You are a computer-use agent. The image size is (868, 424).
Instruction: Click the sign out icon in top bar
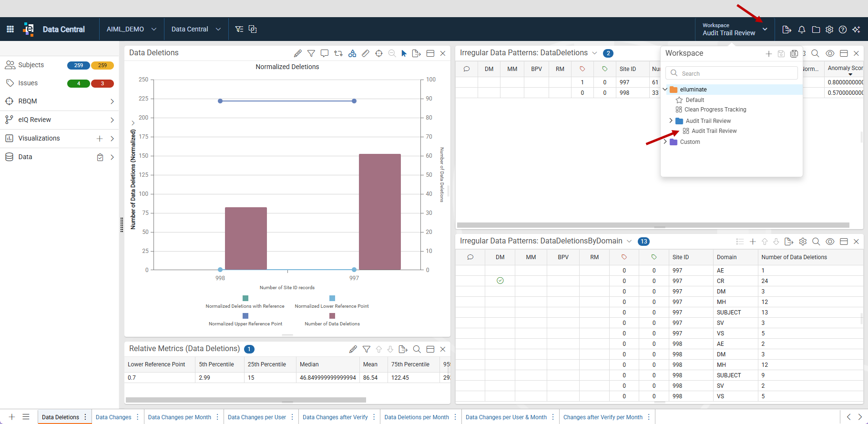(787, 30)
